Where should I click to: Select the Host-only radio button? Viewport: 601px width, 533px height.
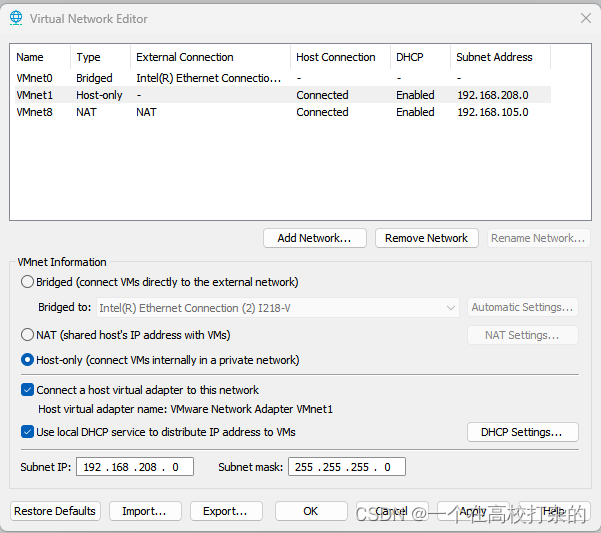coord(27,360)
